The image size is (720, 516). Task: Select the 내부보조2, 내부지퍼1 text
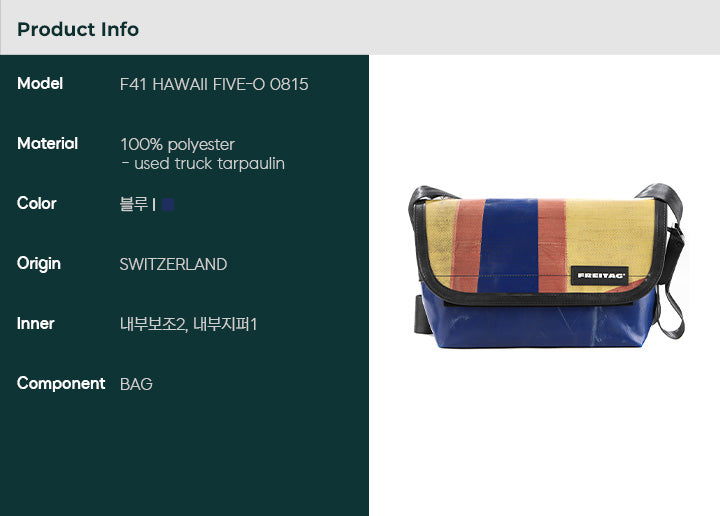[x=188, y=325]
